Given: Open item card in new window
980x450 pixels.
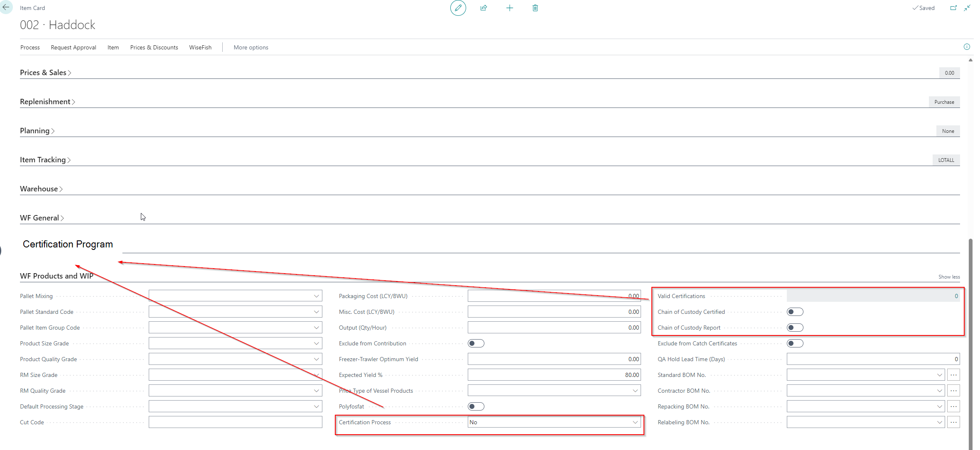Looking at the screenshot, I should coord(953,8).
